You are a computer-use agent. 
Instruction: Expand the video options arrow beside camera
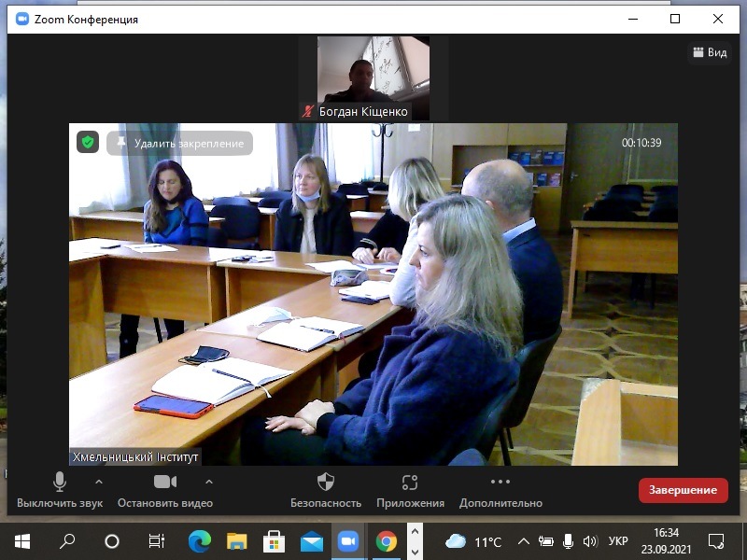[208, 482]
